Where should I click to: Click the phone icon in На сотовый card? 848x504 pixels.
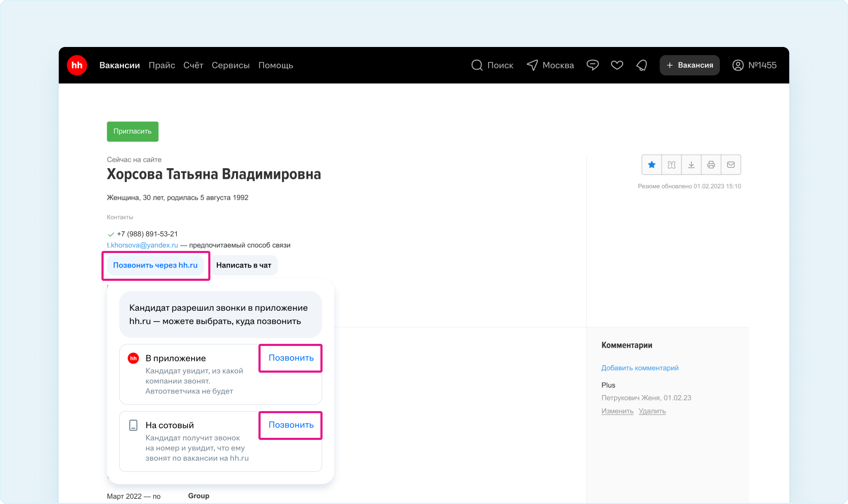(134, 426)
